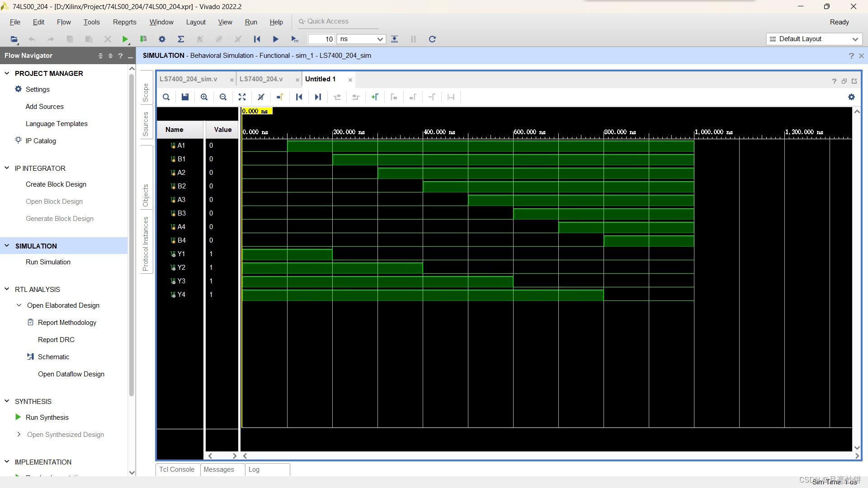Collapse the IMPLEMENTATION section
This screenshot has width=868, height=488.
tap(7, 462)
